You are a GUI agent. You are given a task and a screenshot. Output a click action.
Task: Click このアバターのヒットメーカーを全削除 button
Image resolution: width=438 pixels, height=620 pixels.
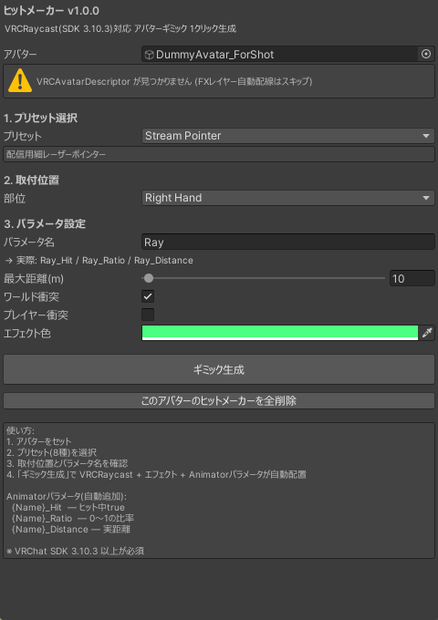click(219, 401)
